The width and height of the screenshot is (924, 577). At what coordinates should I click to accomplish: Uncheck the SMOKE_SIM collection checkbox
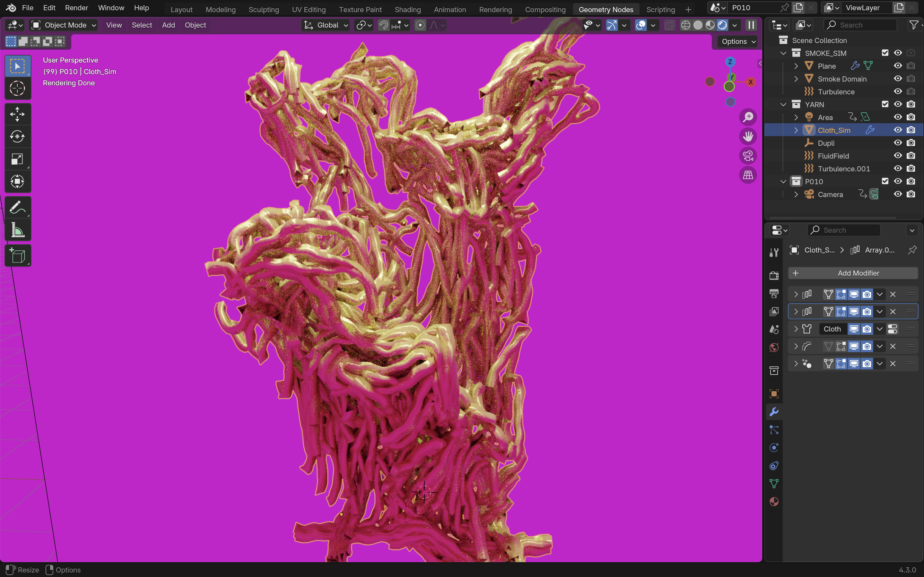pos(885,53)
